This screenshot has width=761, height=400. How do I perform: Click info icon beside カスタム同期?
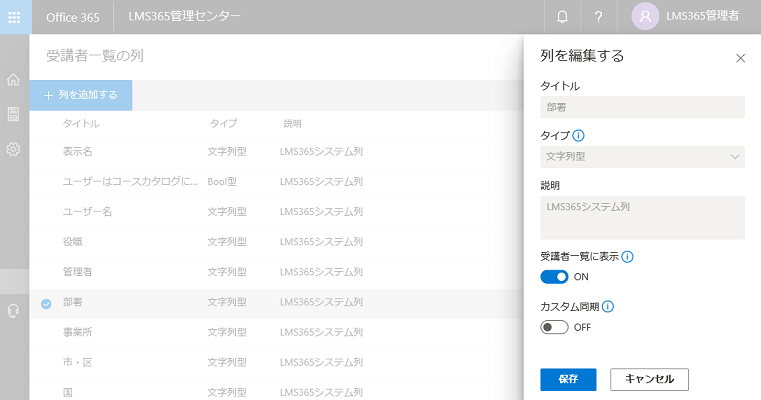tap(607, 307)
